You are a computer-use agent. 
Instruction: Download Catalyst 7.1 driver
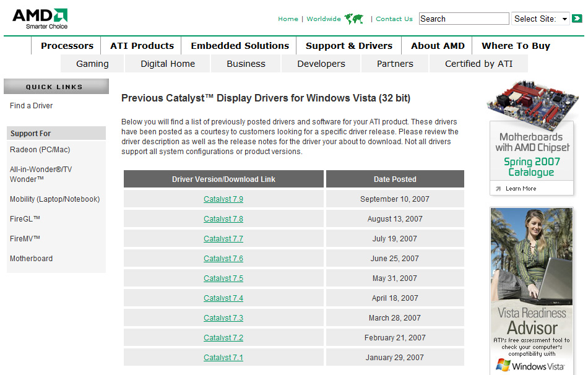coord(223,358)
